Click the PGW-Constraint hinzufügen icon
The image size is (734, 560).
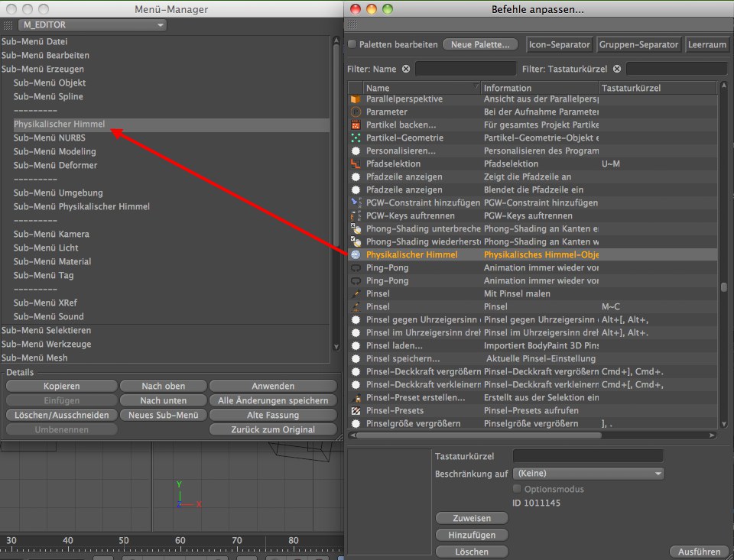(x=356, y=202)
